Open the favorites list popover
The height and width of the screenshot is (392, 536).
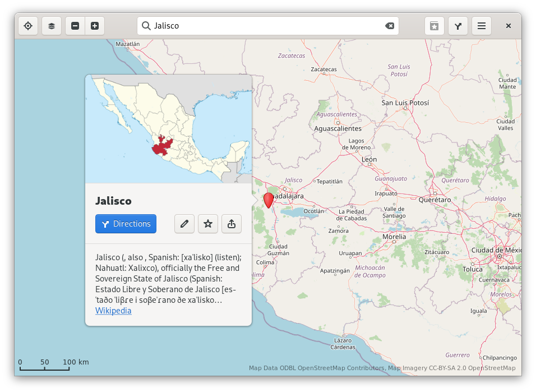point(434,26)
